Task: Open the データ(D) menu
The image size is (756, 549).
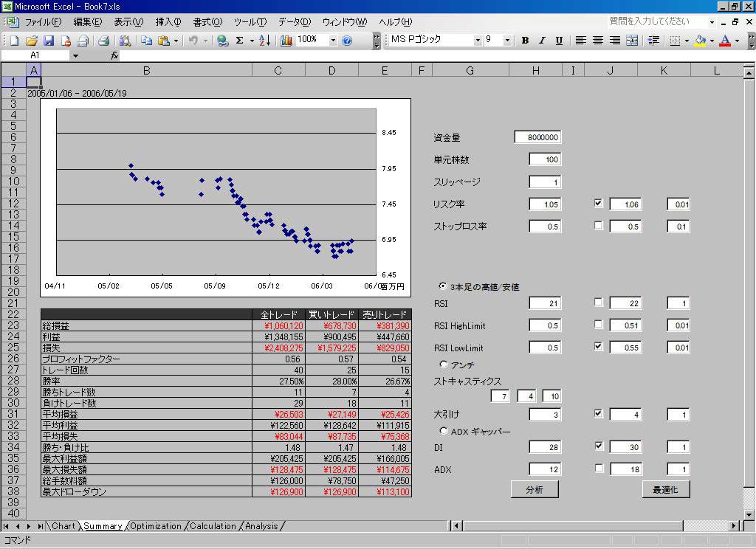Action: [294, 22]
